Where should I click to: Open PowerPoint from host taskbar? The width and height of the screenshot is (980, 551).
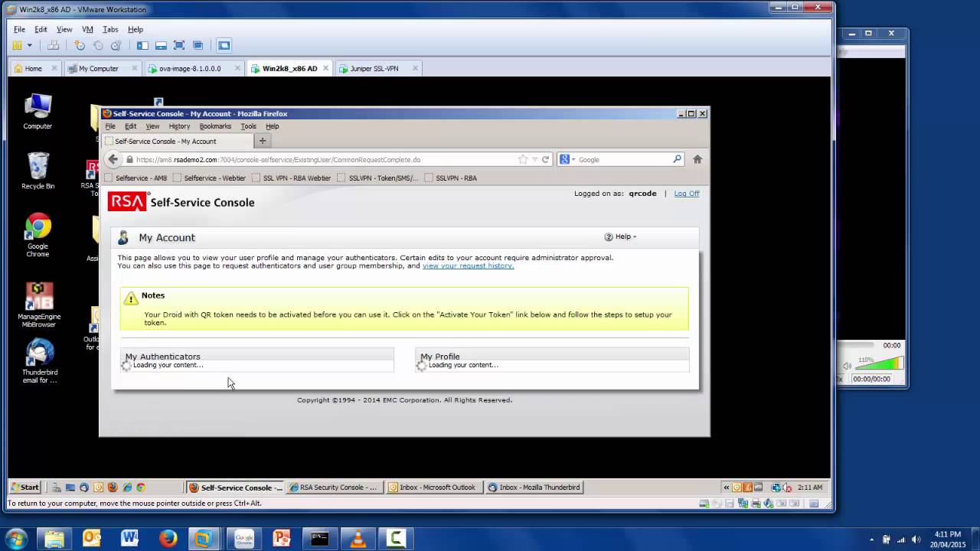click(282, 539)
